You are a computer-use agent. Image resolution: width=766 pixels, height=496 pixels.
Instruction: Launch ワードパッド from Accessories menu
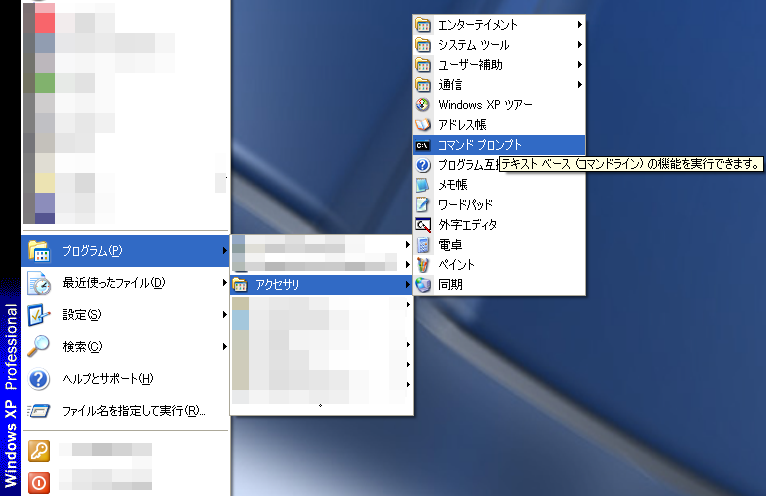click(499, 205)
